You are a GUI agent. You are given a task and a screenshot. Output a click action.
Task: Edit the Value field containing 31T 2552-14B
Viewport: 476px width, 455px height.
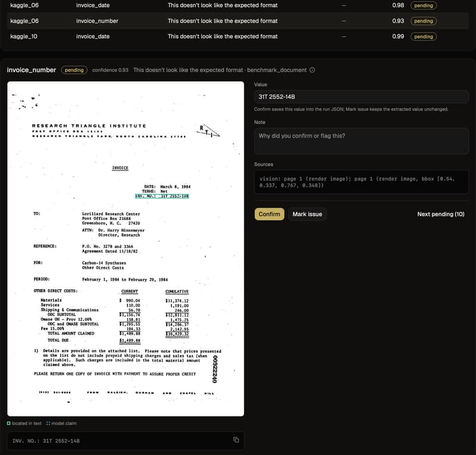(361, 97)
